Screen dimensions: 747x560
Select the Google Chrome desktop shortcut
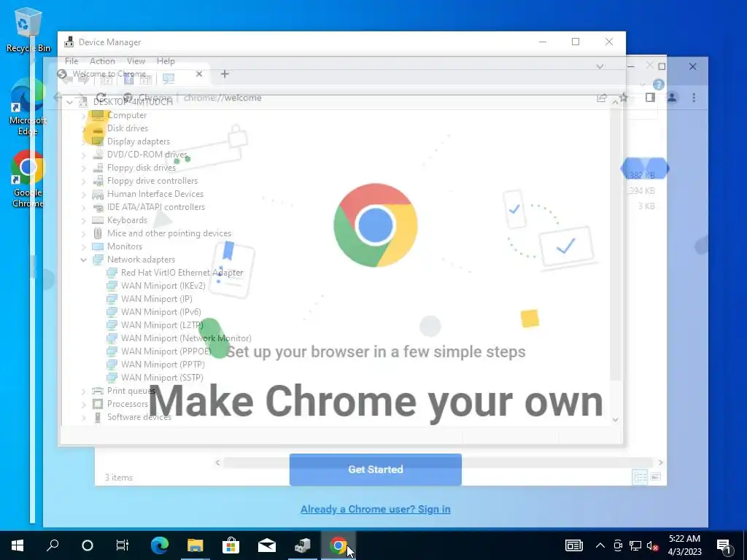pyautogui.click(x=28, y=179)
